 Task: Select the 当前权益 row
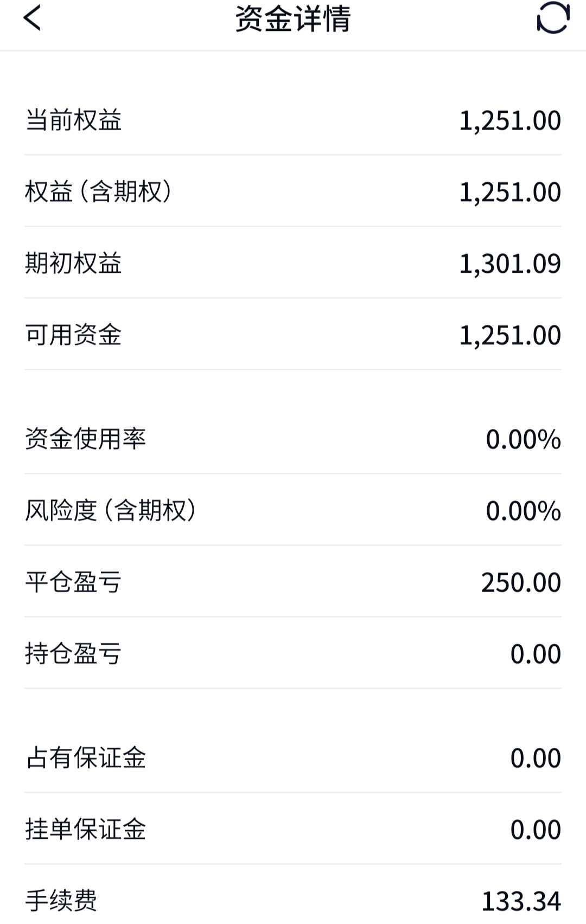[293, 120]
